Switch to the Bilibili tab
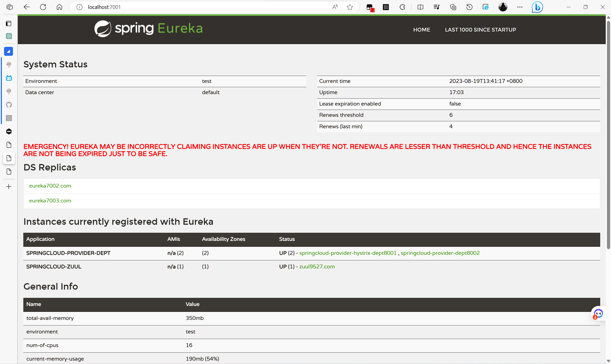The height and width of the screenshot is (364, 611). point(9,78)
